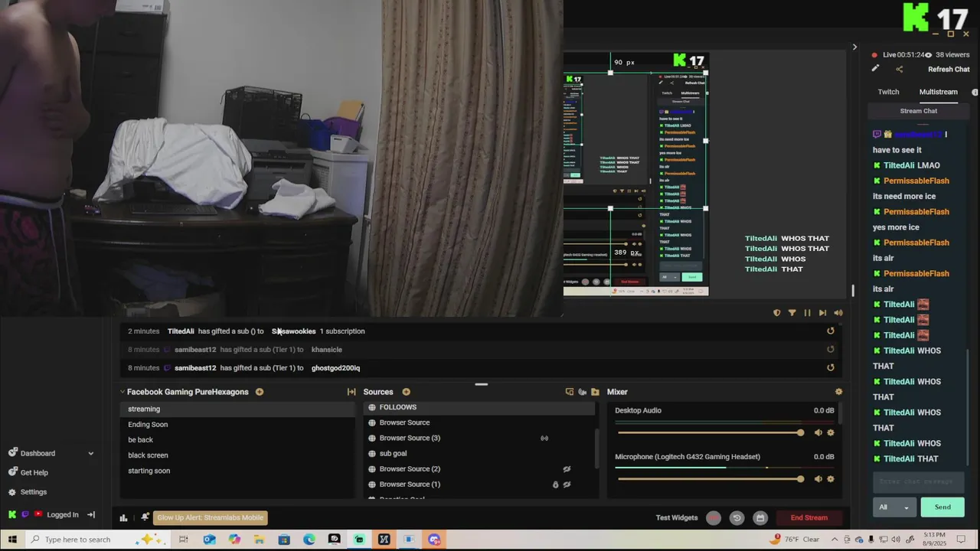Open the safe mode shield icon
This screenshot has width=980, height=551.
(x=777, y=313)
